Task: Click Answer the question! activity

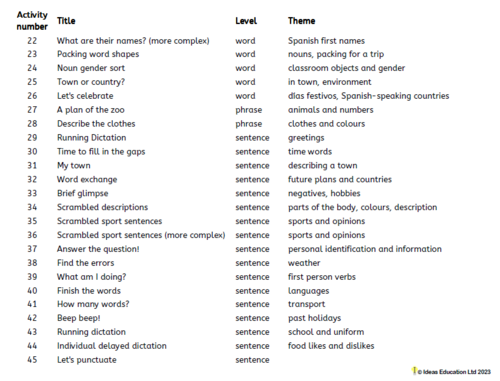Action: pos(98,249)
